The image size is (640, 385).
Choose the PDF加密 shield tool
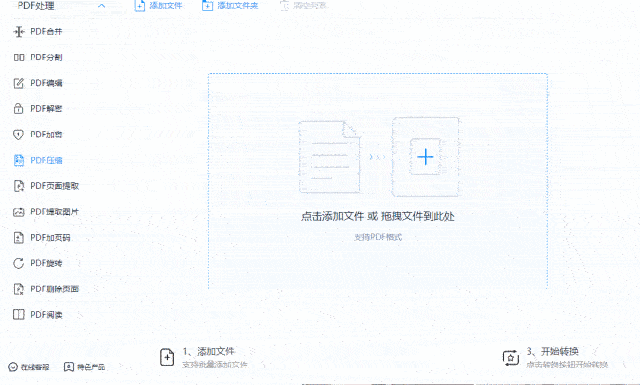pyautogui.click(x=38, y=134)
